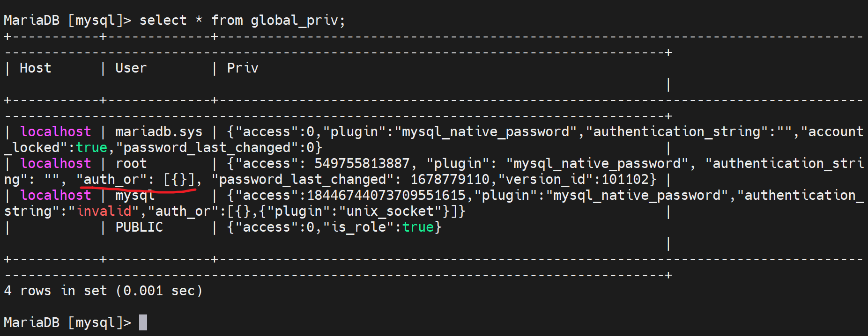Click the root user entry

[131, 164]
